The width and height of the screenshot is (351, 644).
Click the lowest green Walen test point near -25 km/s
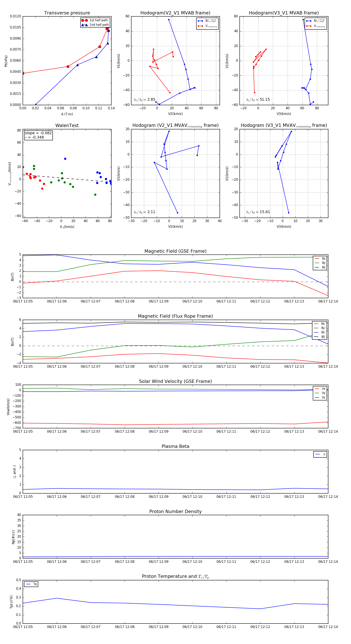tap(95, 195)
